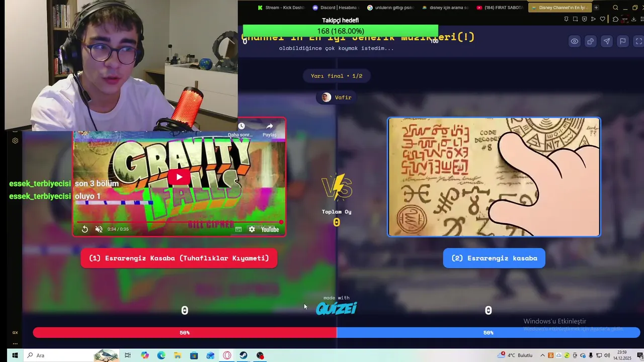Open Quizei logo link
The height and width of the screenshot is (362, 644).
click(x=336, y=308)
